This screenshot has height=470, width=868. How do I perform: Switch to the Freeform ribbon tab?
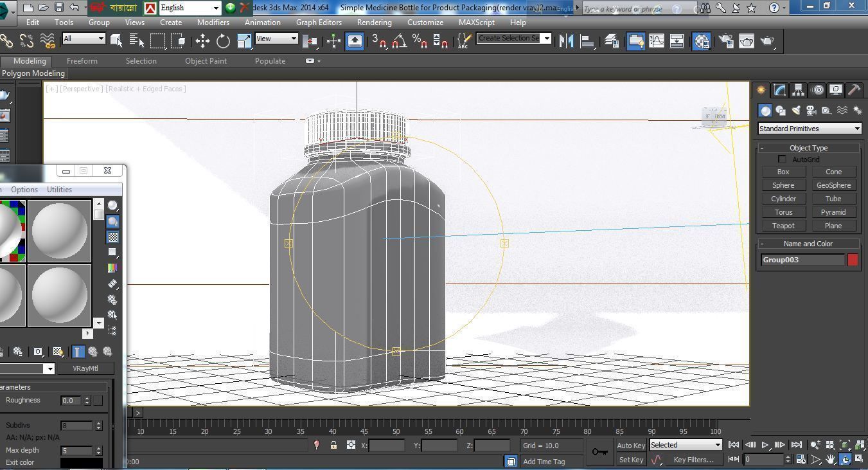tap(82, 61)
